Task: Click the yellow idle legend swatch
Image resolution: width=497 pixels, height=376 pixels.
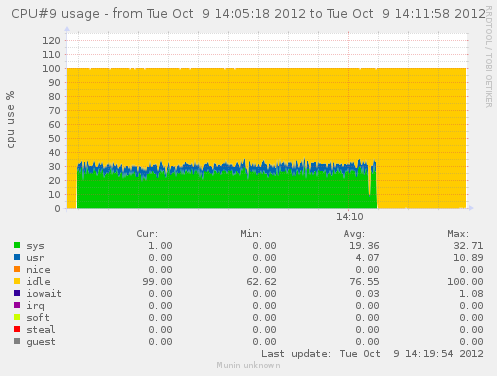Action: click(x=17, y=281)
